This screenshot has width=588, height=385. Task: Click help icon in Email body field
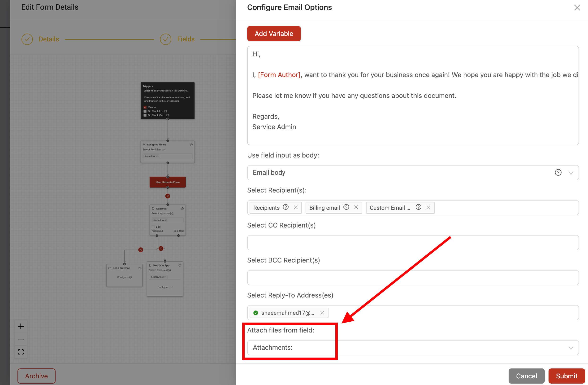(x=558, y=172)
